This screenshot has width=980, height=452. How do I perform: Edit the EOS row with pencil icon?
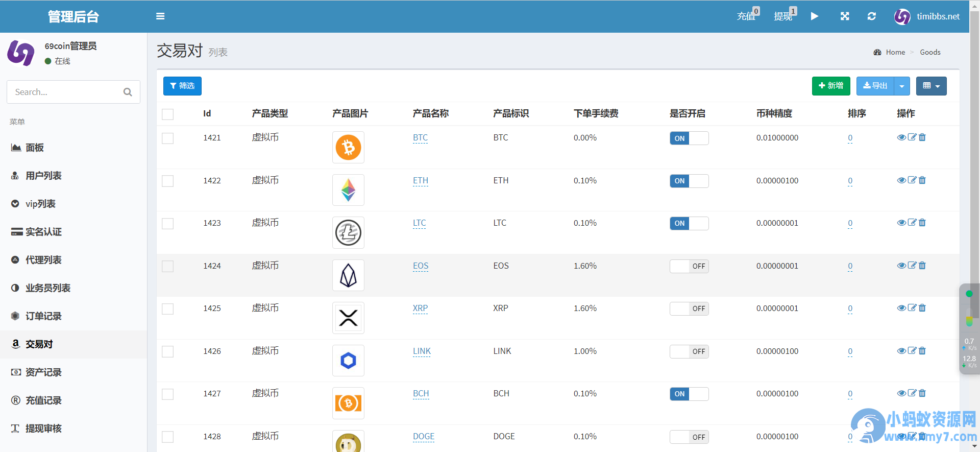click(912, 266)
